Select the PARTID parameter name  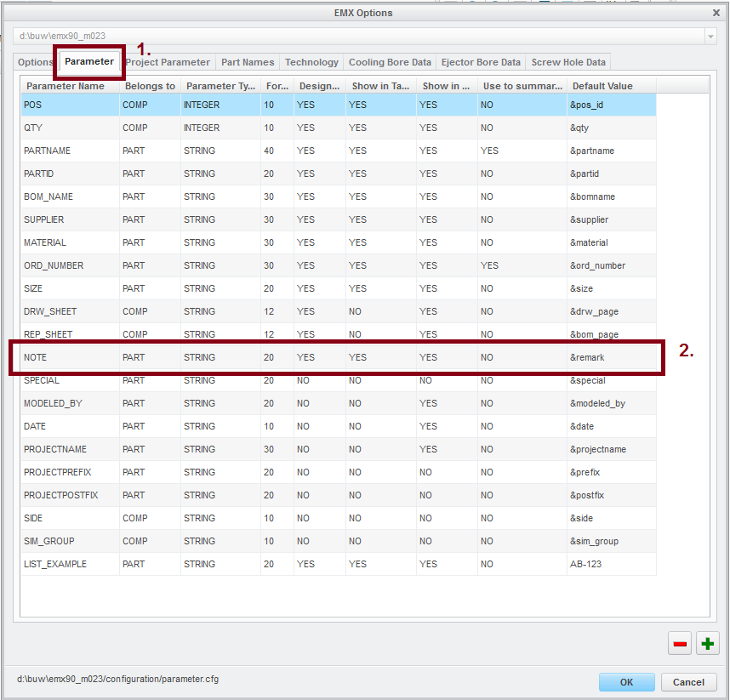(38, 174)
